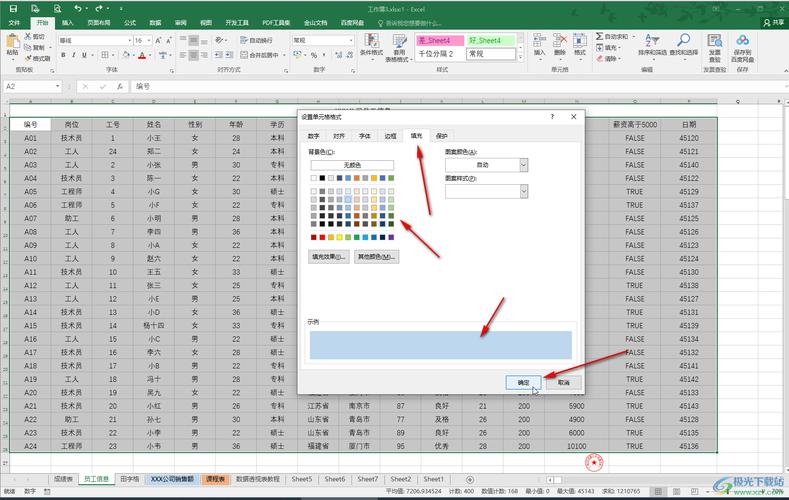Open Conditional Formatting (条件格式) in ribbon
The height and width of the screenshot is (500, 789).
[370, 46]
